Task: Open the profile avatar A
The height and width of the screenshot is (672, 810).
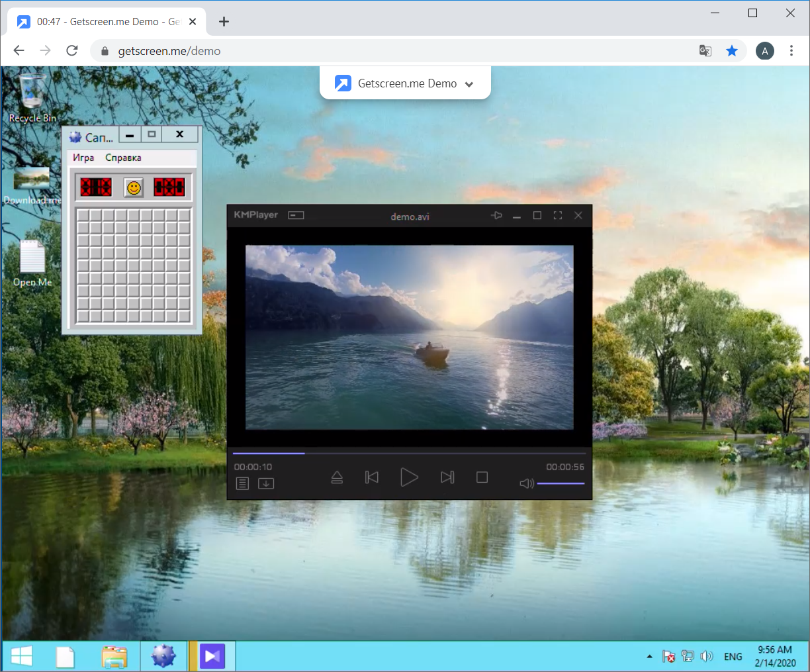Action: click(765, 51)
